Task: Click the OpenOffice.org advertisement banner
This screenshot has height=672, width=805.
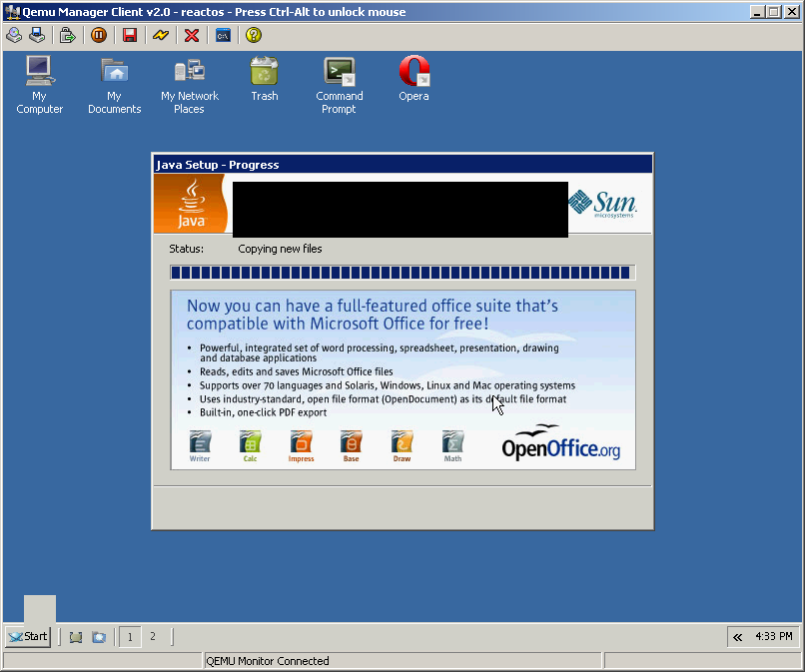Action: 402,379
